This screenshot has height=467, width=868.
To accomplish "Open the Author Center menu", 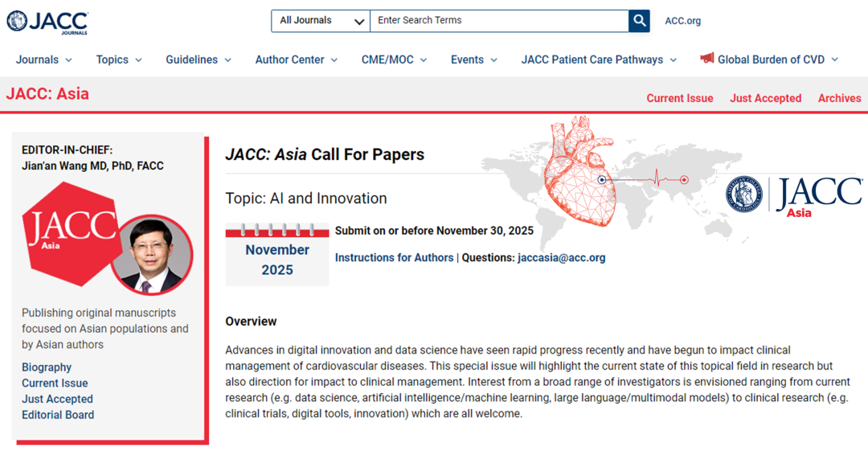I will [x=296, y=59].
